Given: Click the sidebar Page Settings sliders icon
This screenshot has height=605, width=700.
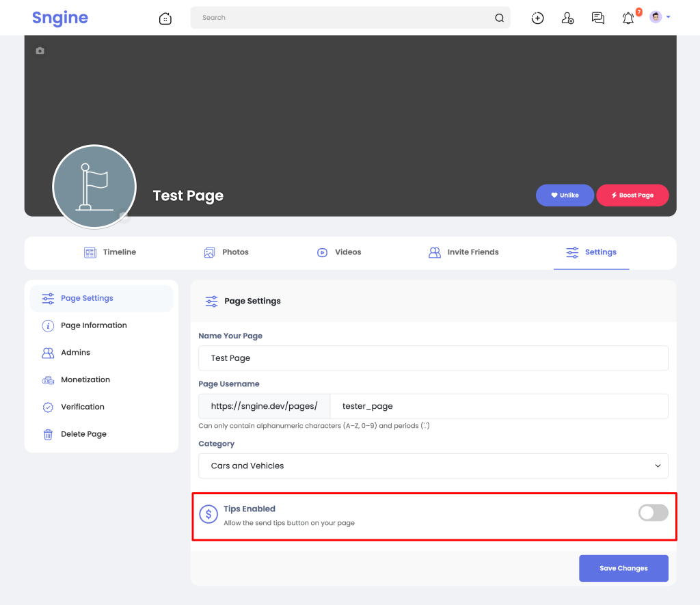Looking at the screenshot, I should [48, 298].
